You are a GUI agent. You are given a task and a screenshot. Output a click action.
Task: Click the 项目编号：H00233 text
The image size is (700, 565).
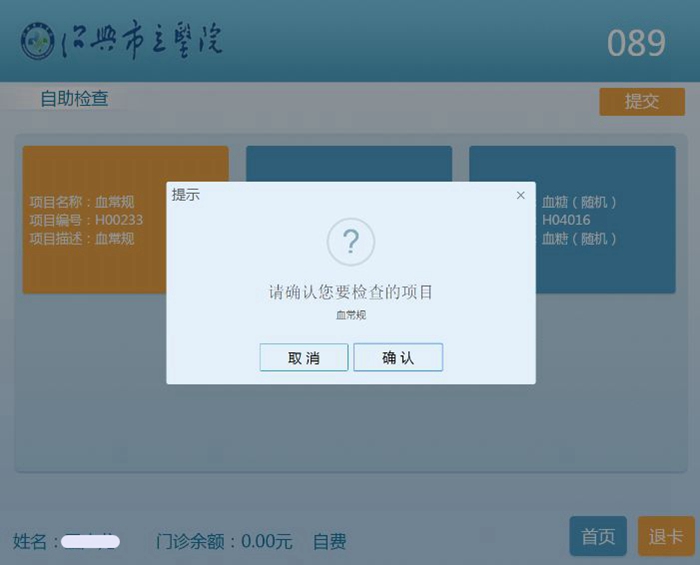[87, 220]
